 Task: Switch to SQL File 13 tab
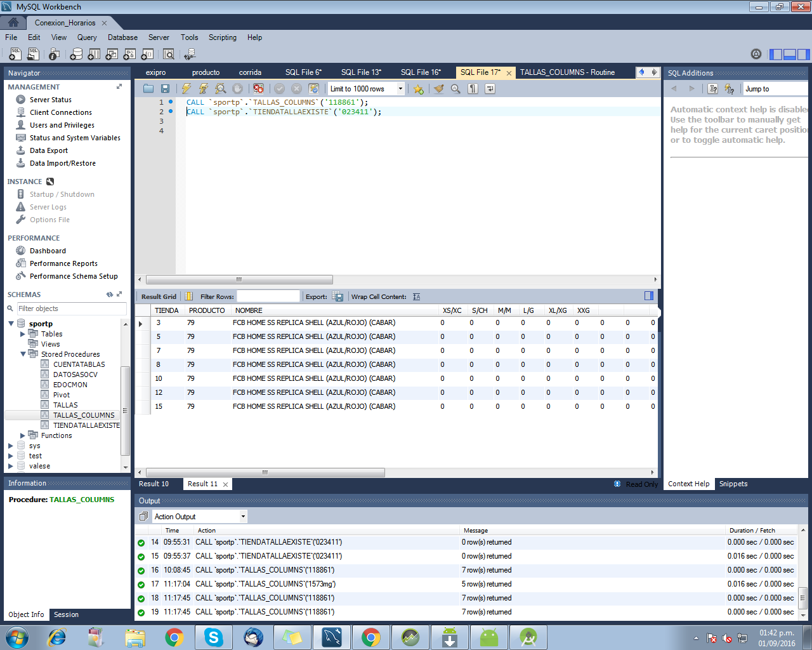click(361, 72)
